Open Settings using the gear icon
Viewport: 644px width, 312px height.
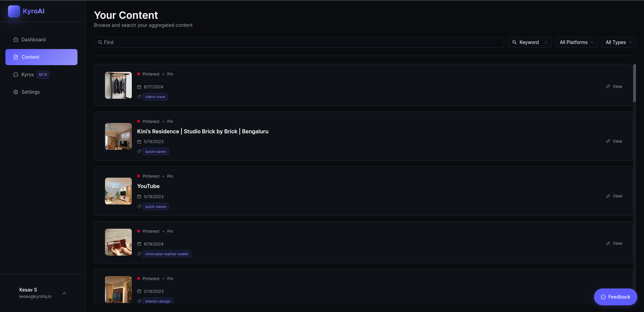(15, 92)
